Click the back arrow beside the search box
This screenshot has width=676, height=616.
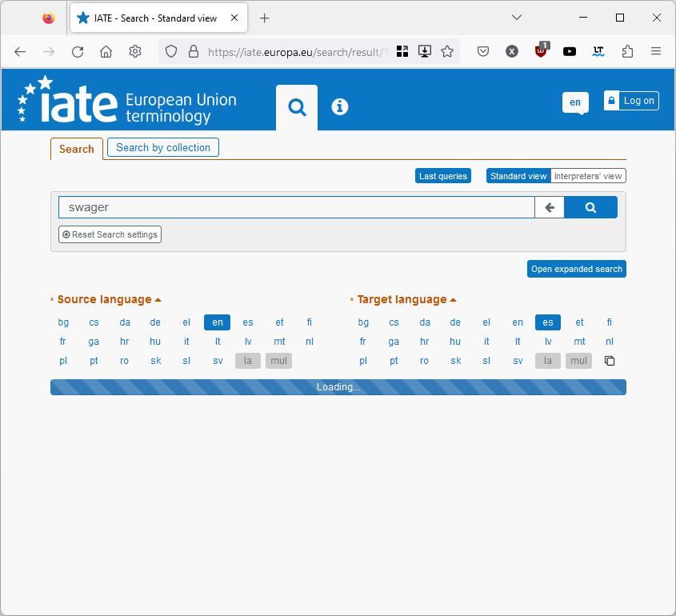tap(549, 206)
